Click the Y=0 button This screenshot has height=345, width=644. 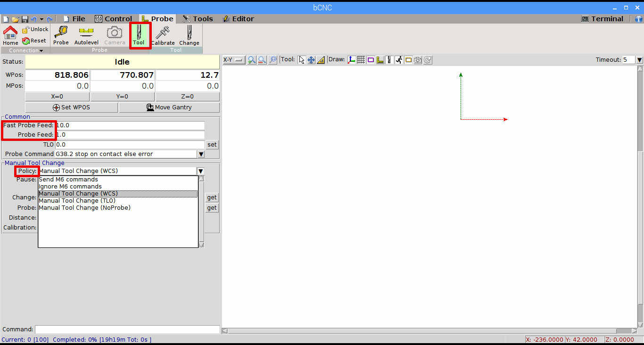(122, 97)
